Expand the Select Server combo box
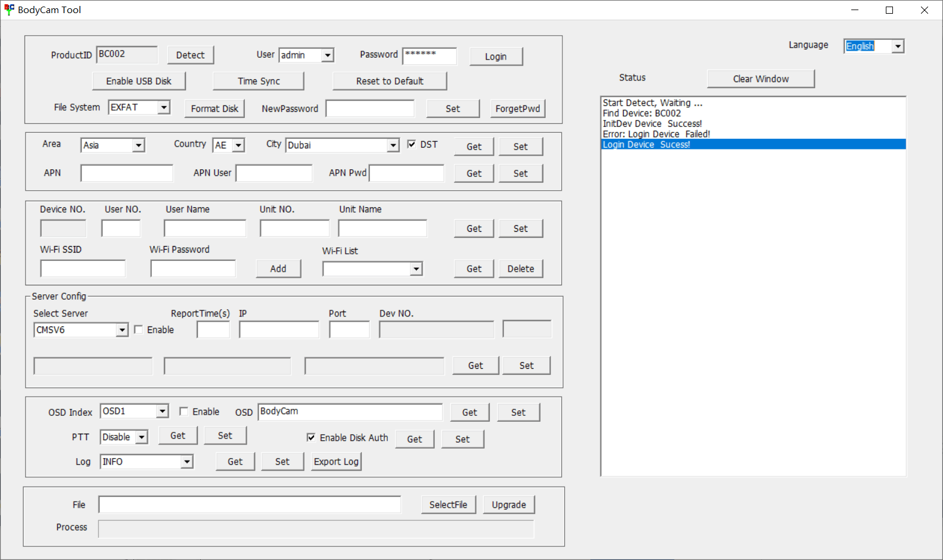Image resolution: width=943 pixels, height=560 pixels. [122, 330]
